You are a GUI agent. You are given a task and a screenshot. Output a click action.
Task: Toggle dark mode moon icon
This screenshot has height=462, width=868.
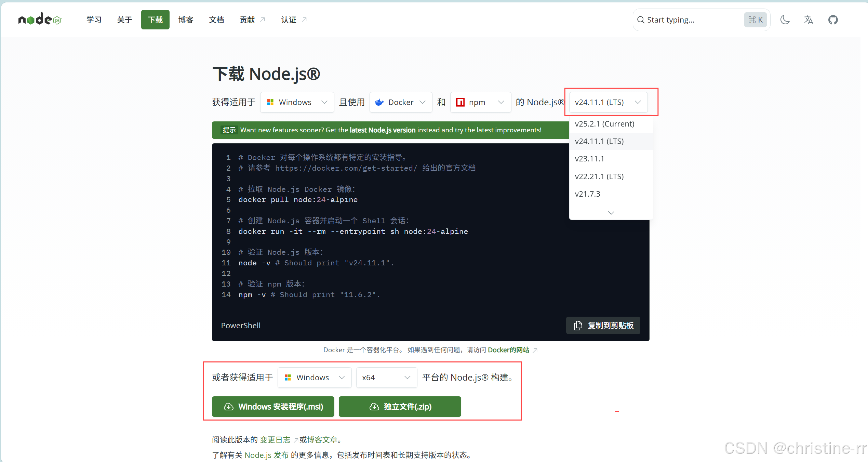coord(785,20)
